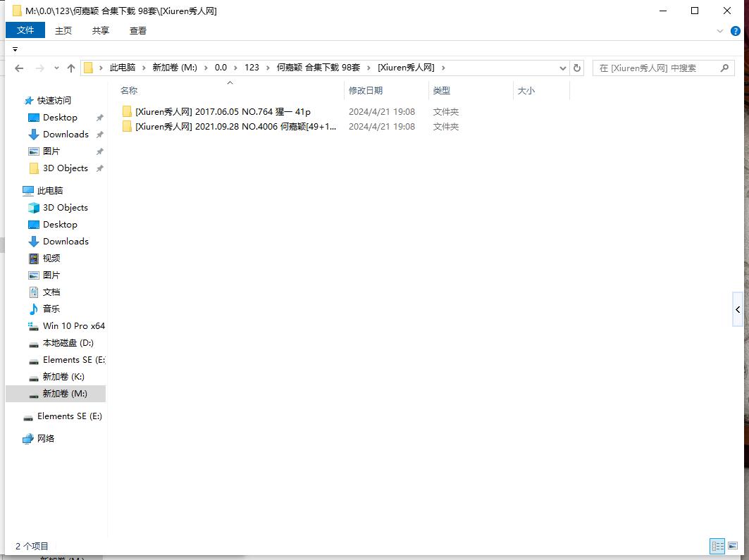Switch to details view layout icon
Screen dimensions: 749x560
pos(717,546)
